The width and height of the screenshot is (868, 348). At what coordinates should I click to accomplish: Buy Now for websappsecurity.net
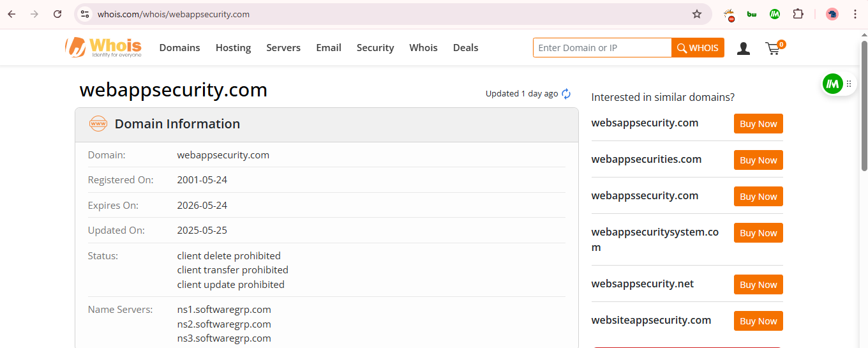tap(758, 285)
